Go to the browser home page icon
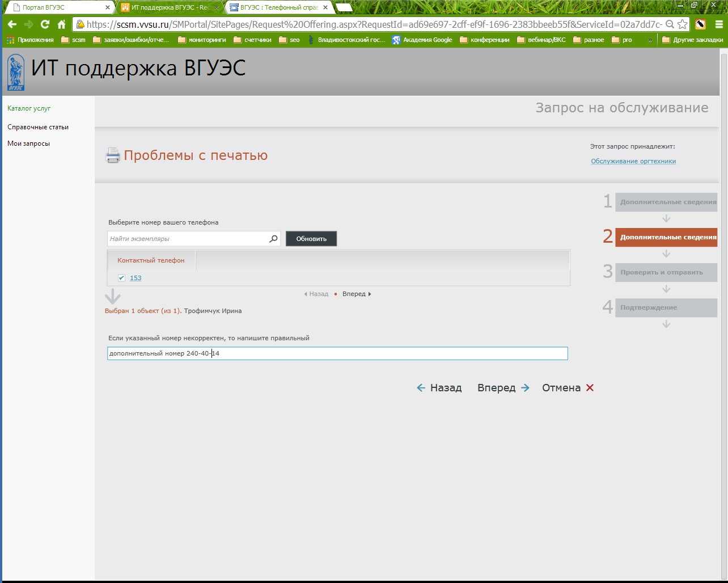Screen dimensions: 728x583 [61, 24]
